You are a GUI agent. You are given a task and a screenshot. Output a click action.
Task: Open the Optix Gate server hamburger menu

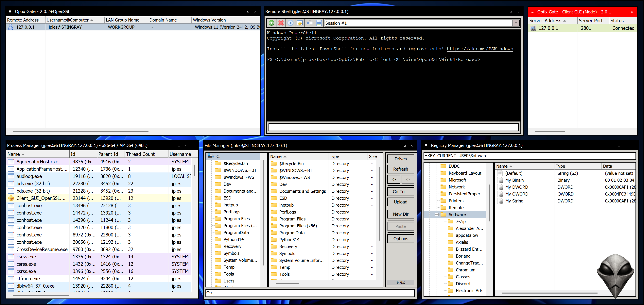point(10,11)
